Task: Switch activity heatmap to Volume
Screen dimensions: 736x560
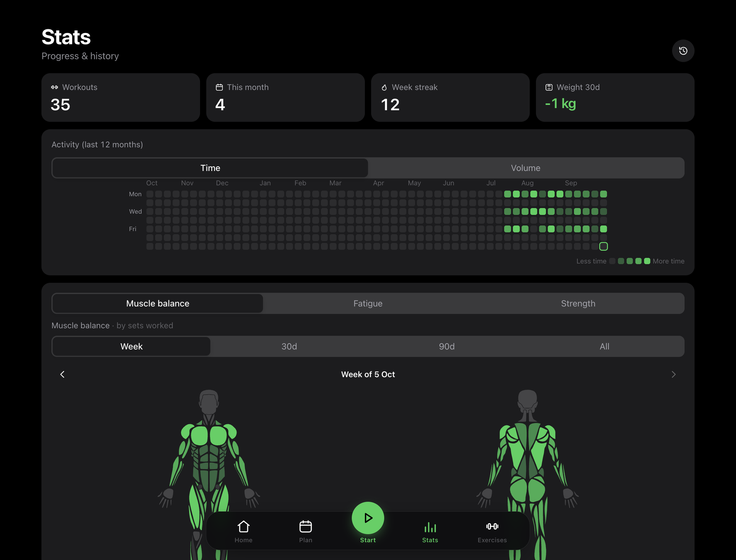Action: (x=526, y=168)
